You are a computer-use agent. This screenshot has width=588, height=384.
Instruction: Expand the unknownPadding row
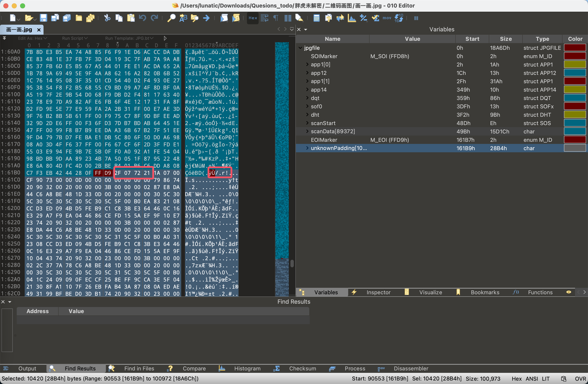pos(307,148)
